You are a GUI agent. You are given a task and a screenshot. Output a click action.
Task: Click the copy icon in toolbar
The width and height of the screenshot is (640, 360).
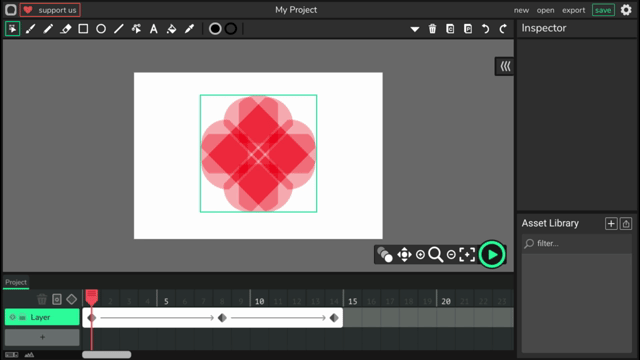[x=450, y=29]
